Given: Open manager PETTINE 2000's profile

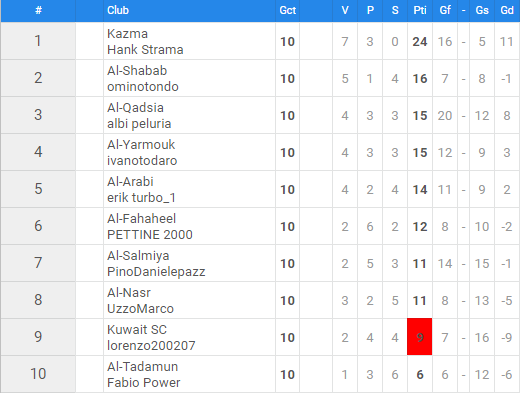Looking at the screenshot, I should click(x=150, y=235).
